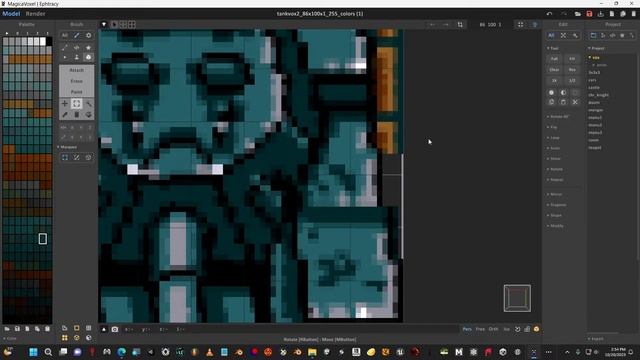Screen dimensions: 640x360
Task: Click the Clear button in Tool section
Action: click(x=554, y=70)
